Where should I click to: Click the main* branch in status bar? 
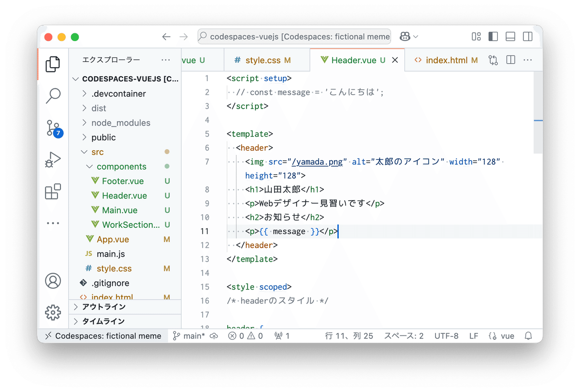point(189,336)
